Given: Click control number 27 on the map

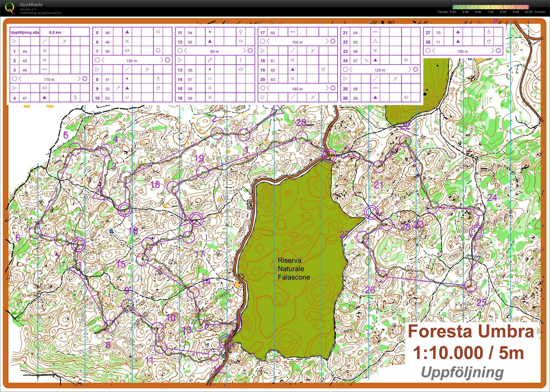Looking at the screenshot, I should tap(344, 234).
